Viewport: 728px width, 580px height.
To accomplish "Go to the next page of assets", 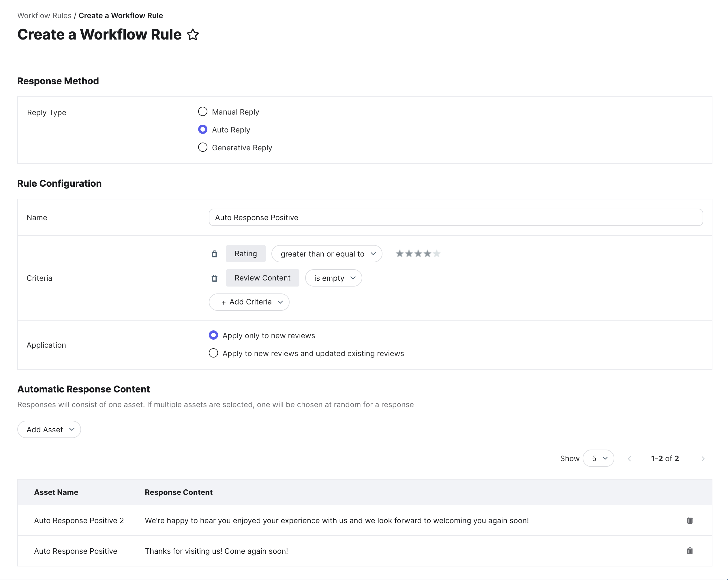I will tap(703, 459).
